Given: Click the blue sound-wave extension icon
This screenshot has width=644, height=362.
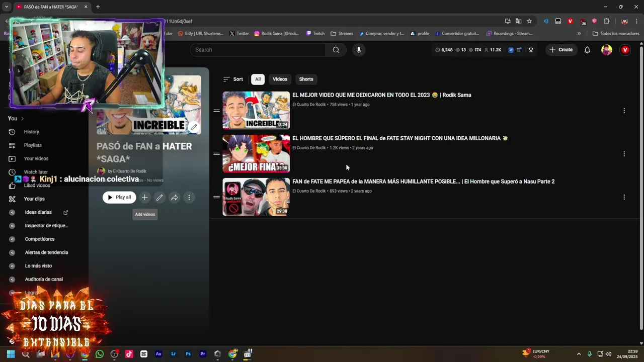Looking at the screenshot, I should [546, 21].
